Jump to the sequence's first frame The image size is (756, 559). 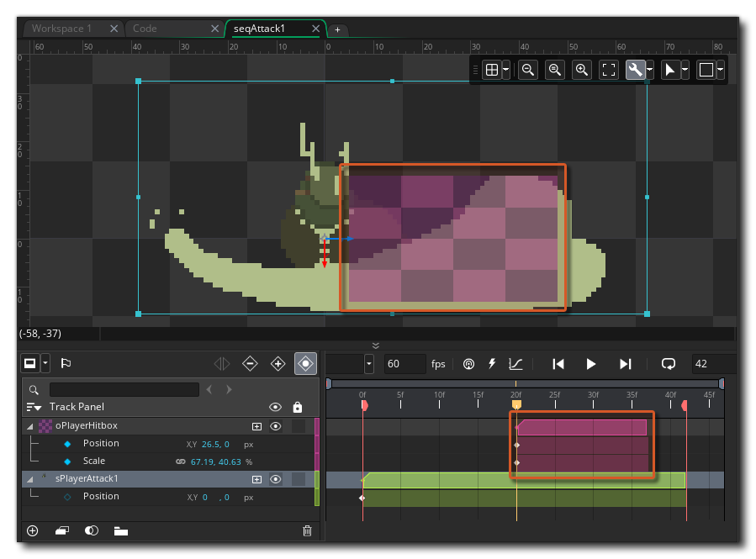point(558,364)
